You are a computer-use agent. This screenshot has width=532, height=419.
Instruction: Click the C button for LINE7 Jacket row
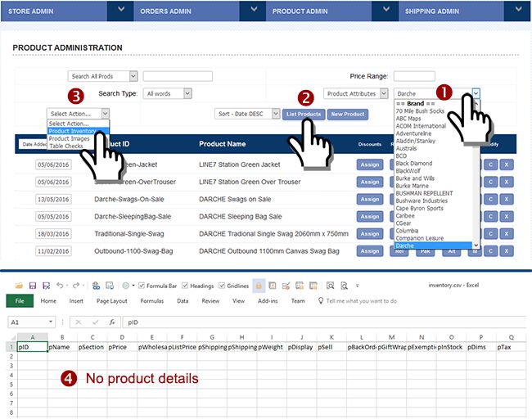[490, 164]
